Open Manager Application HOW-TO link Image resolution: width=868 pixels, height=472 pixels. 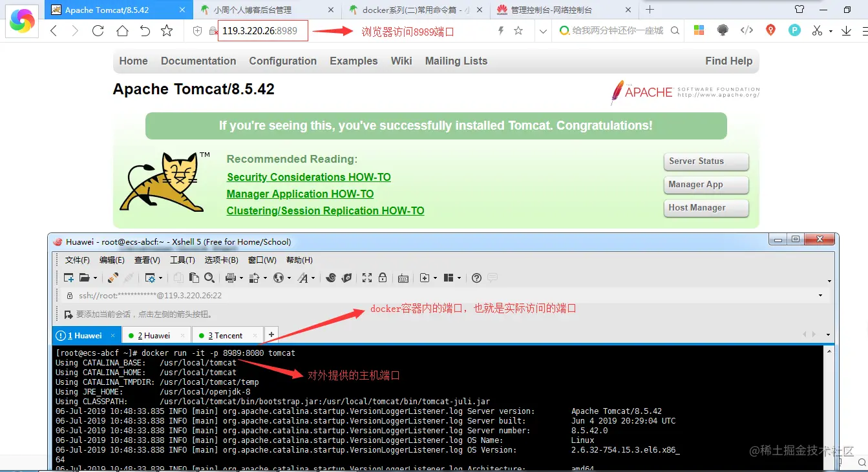(x=300, y=194)
